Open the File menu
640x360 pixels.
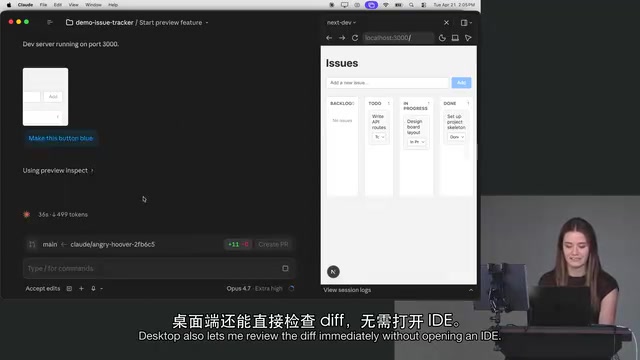[x=43, y=5]
